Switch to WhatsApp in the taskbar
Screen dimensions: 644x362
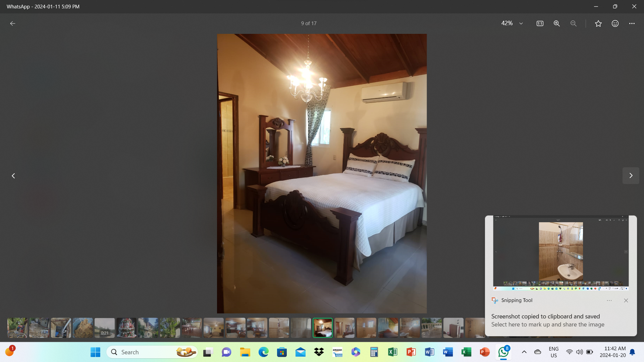pyautogui.click(x=503, y=352)
